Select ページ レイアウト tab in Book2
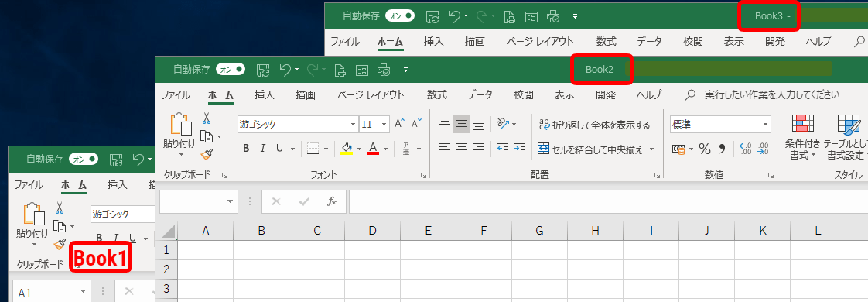Screen dimensions: 868x302 tap(371, 94)
